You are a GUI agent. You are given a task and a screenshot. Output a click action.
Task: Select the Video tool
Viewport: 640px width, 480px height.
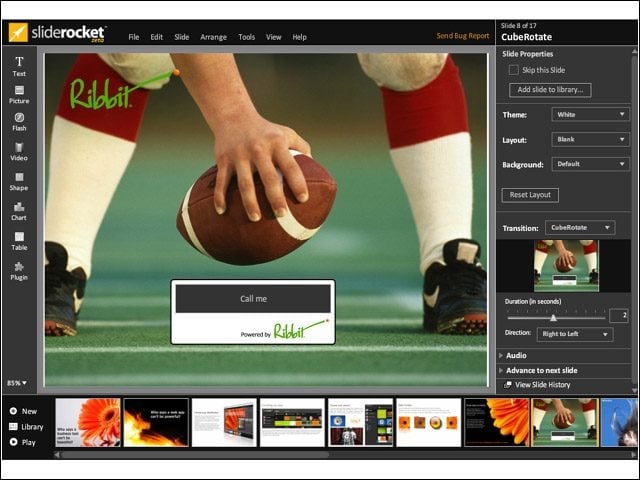19,152
